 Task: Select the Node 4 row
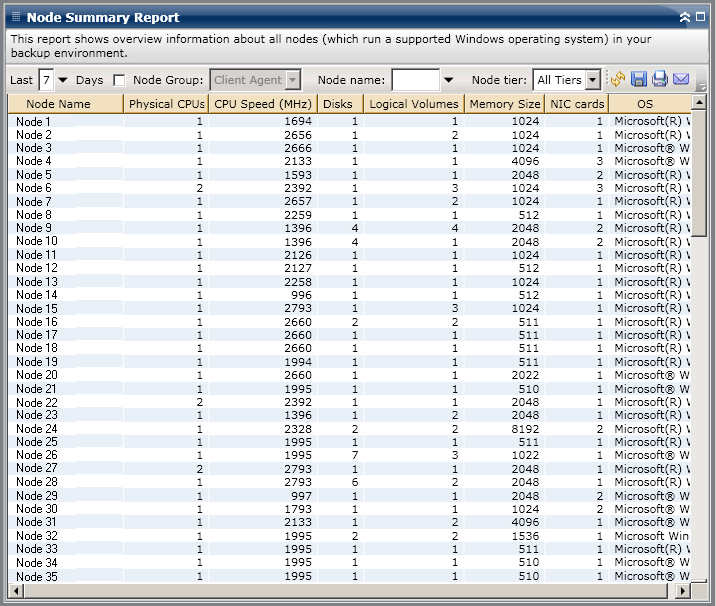(x=349, y=161)
